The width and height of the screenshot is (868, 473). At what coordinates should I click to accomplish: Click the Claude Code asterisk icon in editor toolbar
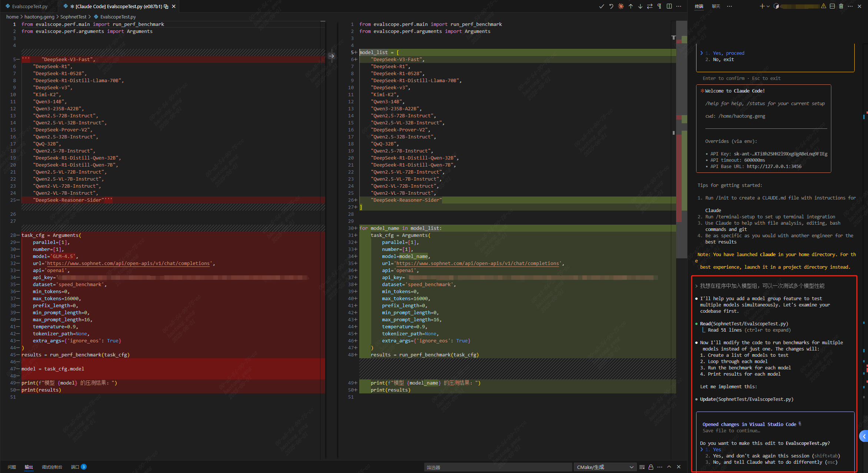pyautogui.click(x=621, y=6)
